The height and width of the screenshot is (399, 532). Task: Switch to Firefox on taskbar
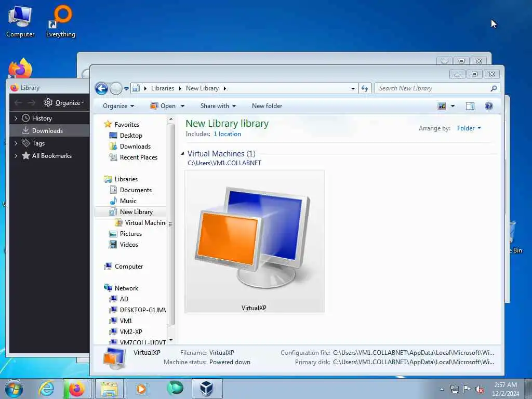[77, 389]
